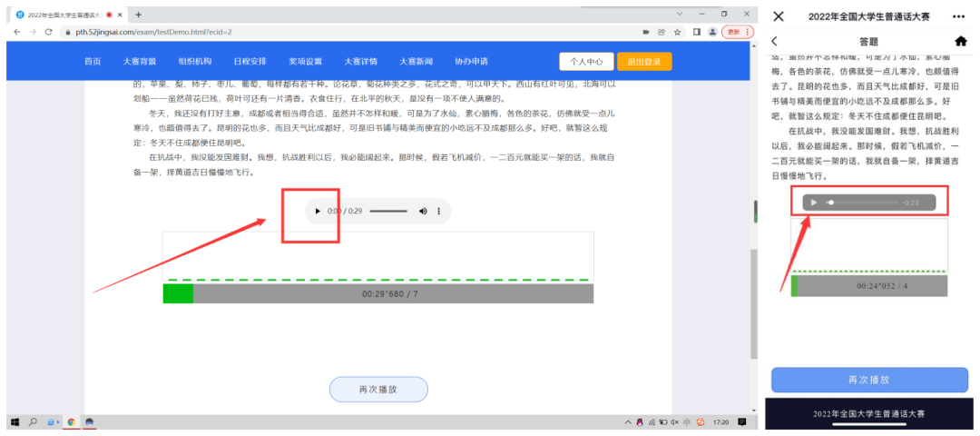Mute the web audio player volume
Viewport: 980px width, 436px height.
pos(423,211)
